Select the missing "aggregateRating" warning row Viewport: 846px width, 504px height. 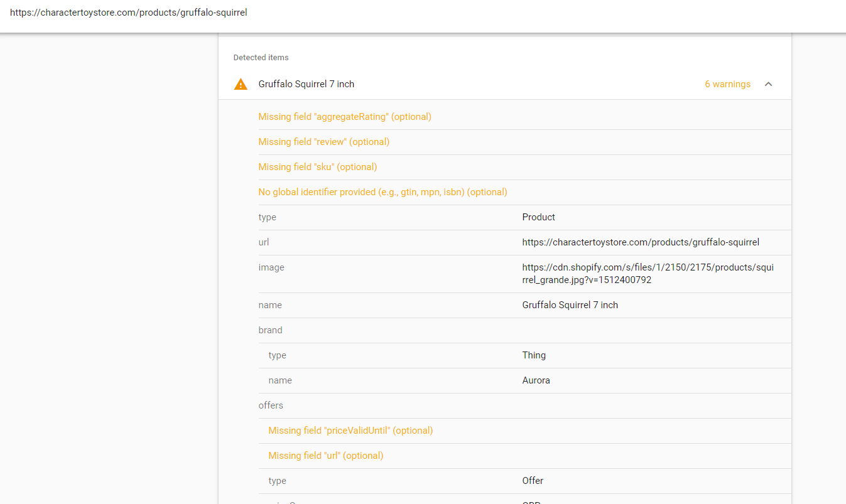(x=345, y=117)
